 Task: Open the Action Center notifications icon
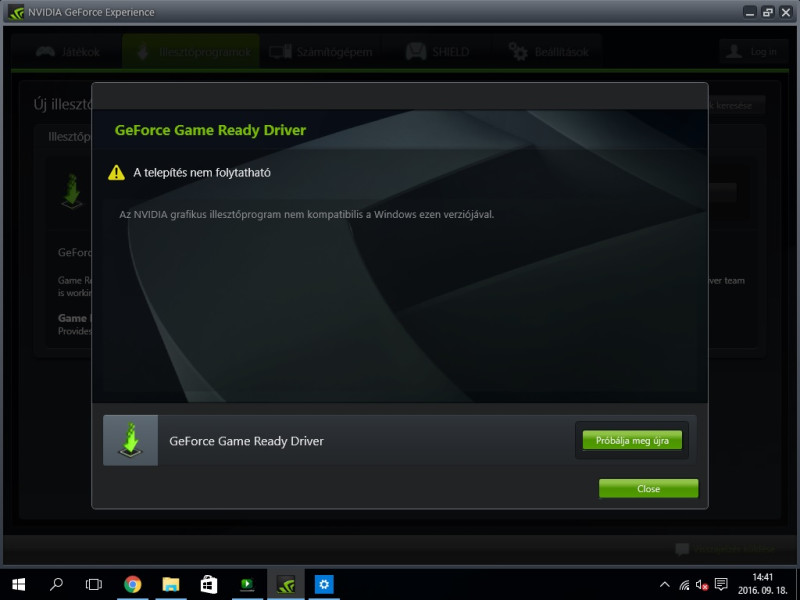(721, 585)
